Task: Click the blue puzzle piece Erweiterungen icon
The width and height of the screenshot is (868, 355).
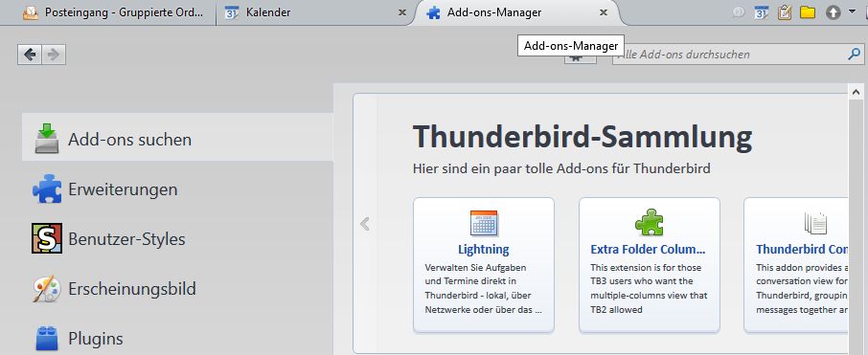Action: pos(47,189)
